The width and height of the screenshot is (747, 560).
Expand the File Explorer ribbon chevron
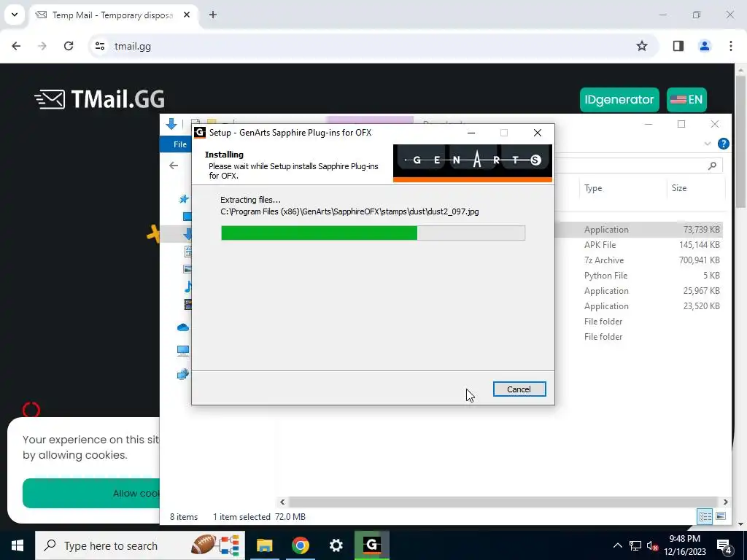click(708, 144)
